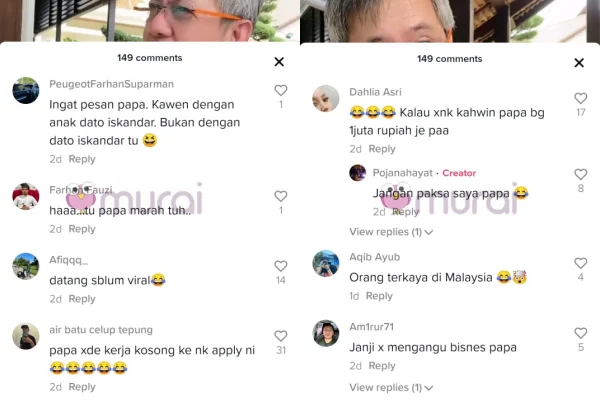The image size is (600, 400).
Task: Close the right comments panel
Action: [579, 63]
